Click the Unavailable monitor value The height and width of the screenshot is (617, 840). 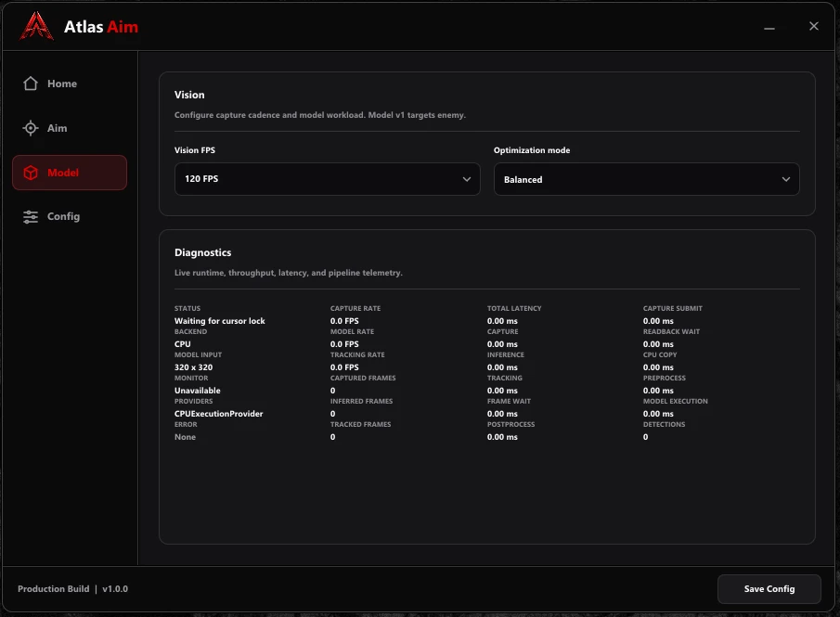(197, 391)
